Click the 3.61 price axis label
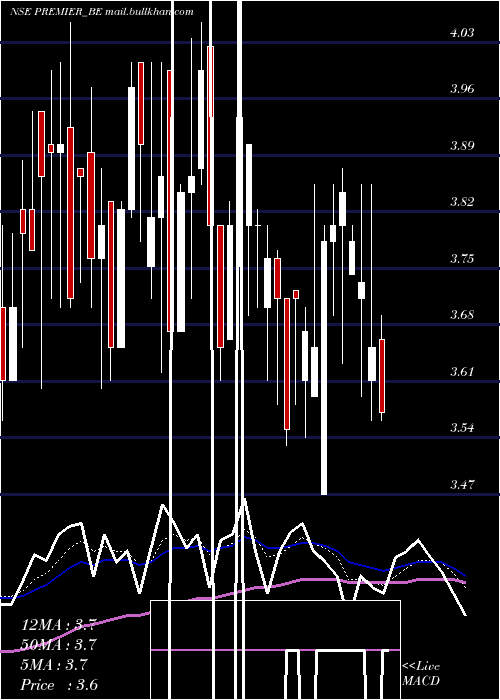This screenshot has height=700, width=500. pos(462,371)
